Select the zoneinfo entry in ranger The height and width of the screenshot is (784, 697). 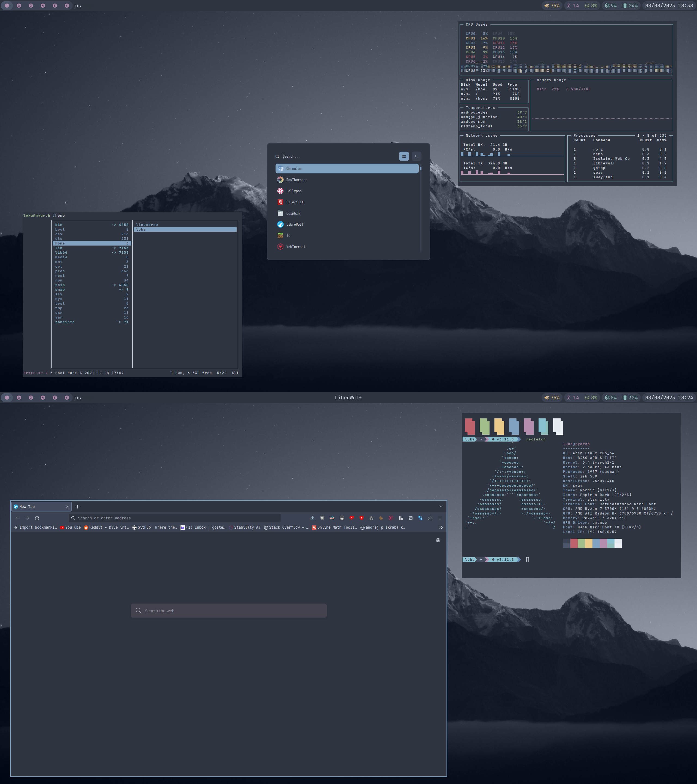click(92, 322)
